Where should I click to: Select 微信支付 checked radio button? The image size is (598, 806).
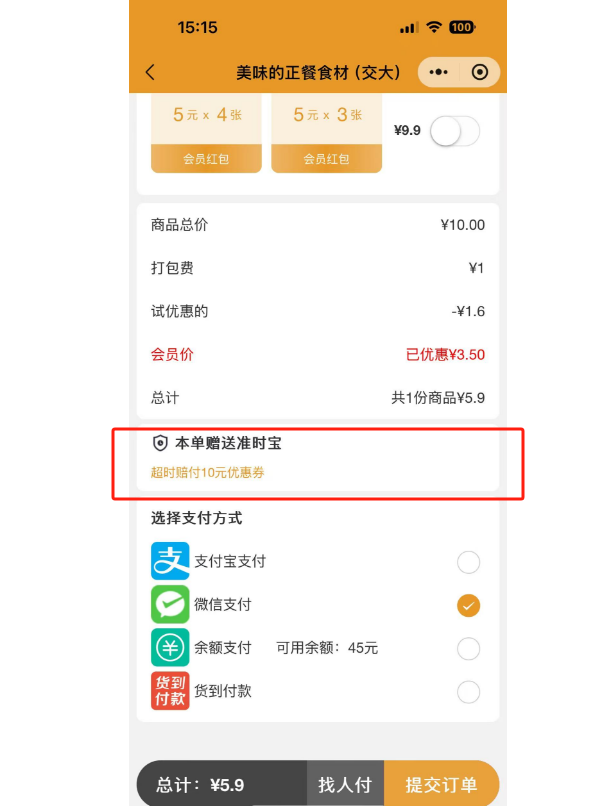click(468, 605)
